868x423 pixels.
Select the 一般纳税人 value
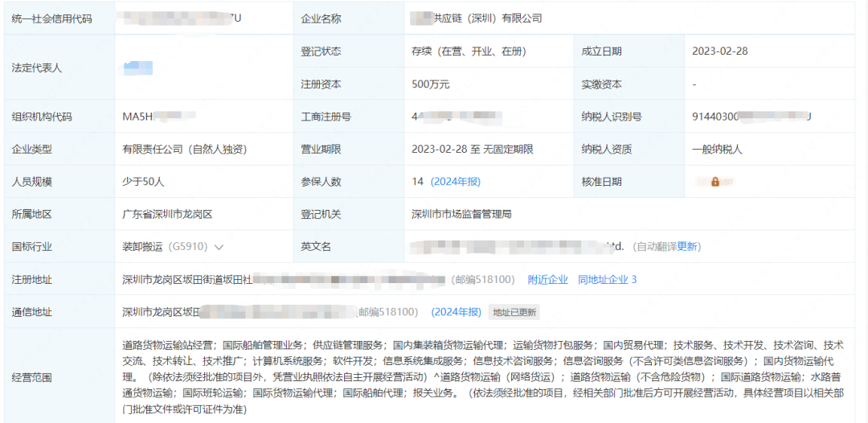click(x=717, y=149)
